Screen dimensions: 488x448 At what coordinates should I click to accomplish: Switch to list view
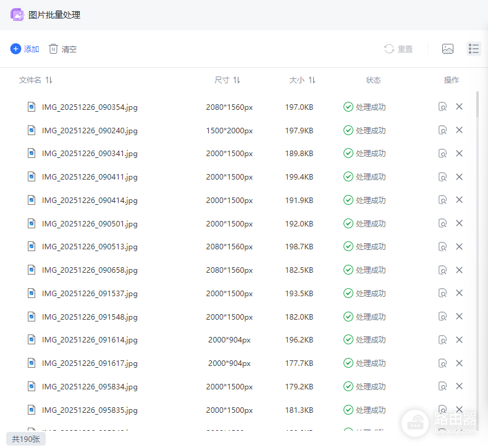coord(473,49)
